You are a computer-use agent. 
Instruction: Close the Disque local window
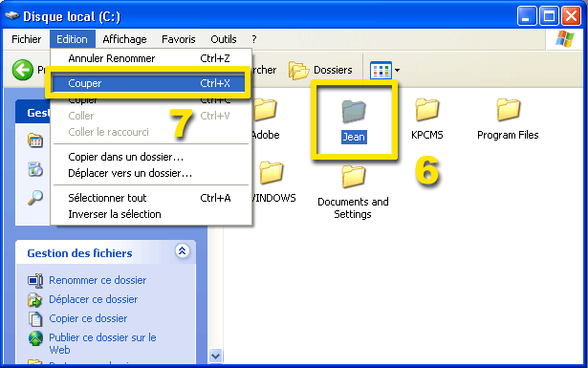(572, 16)
